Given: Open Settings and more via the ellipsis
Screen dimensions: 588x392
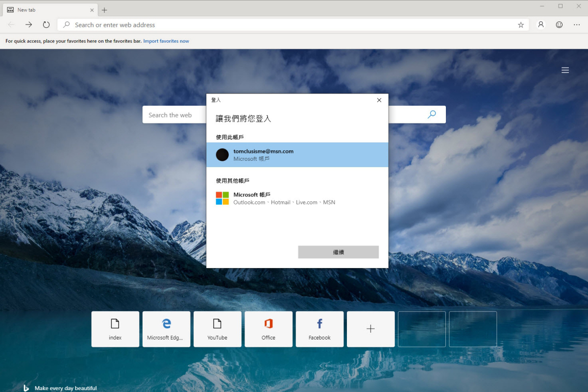Looking at the screenshot, I should [x=576, y=24].
